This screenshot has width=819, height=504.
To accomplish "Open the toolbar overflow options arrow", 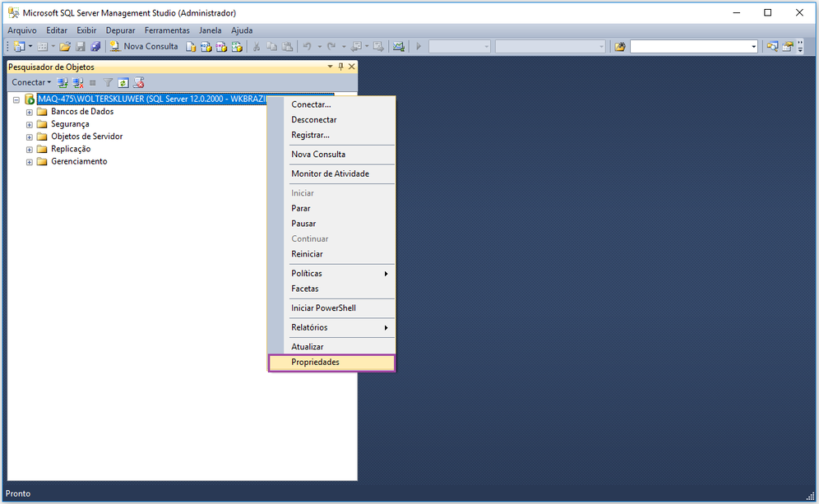I will pyautogui.click(x=800, y=48).
